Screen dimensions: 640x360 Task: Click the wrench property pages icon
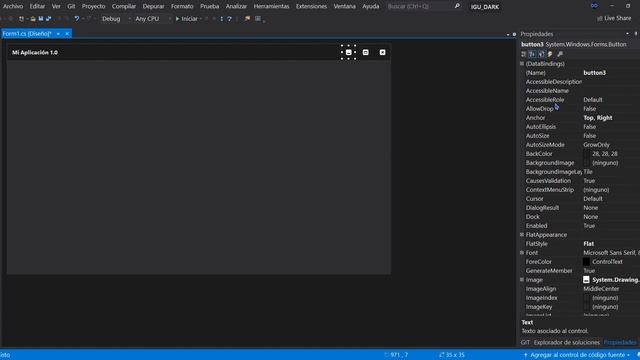pyautogui.click(x=560, y=54)
